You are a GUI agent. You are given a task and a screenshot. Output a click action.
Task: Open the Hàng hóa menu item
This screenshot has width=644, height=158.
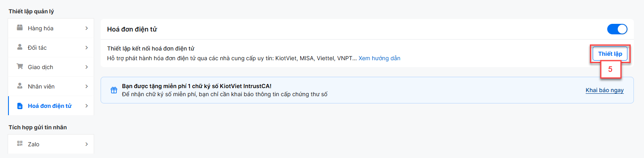coord(51,28)
